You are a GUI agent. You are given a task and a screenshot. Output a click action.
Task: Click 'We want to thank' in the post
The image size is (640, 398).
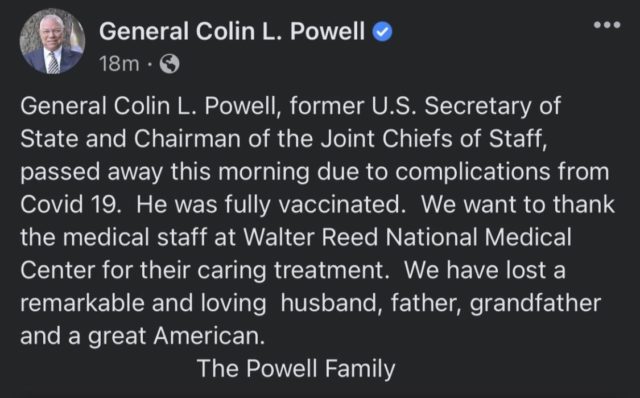[x=518, y=205]
